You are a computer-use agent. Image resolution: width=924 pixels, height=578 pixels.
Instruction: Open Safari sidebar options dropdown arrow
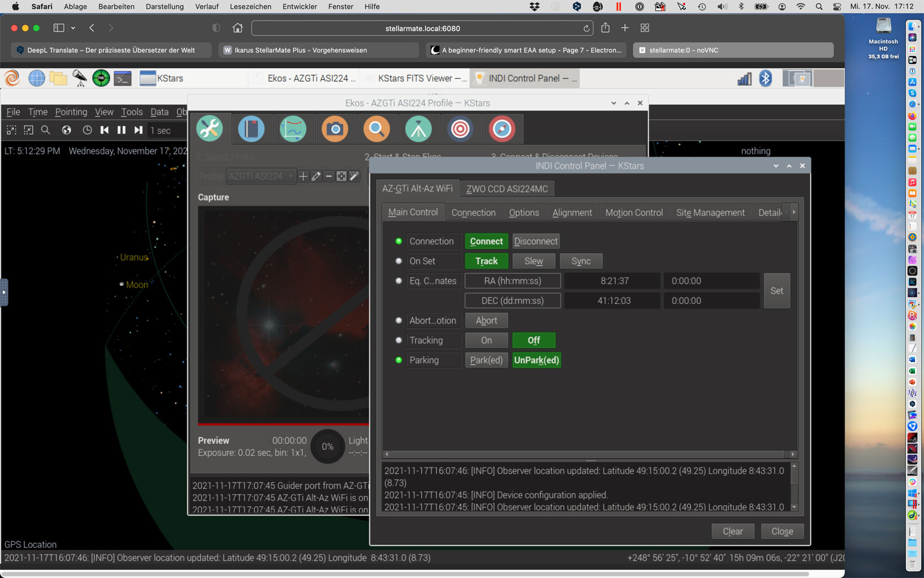(x=73, y=28)
